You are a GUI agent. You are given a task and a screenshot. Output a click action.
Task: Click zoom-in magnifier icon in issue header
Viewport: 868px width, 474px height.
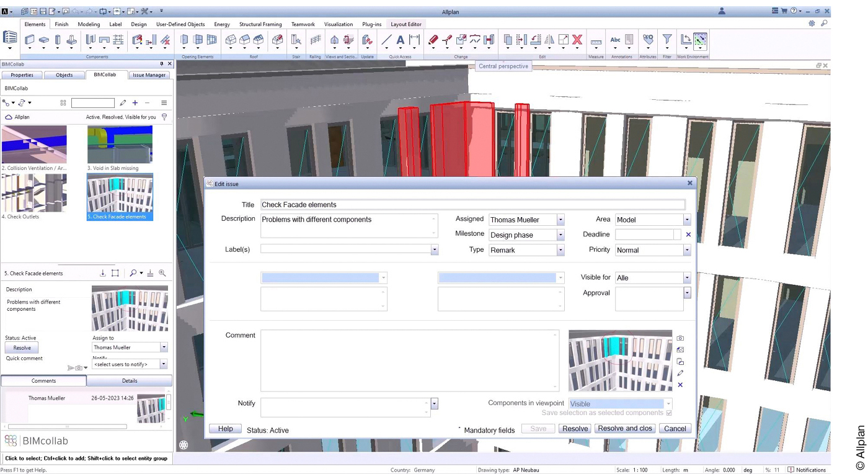click(162, 273)
